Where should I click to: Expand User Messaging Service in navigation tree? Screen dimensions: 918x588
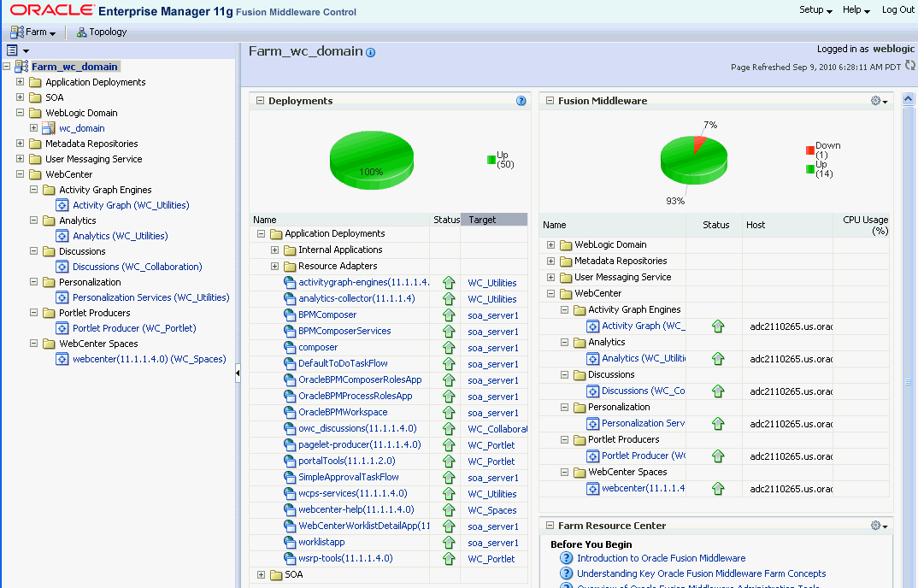[x=20, y=158]
